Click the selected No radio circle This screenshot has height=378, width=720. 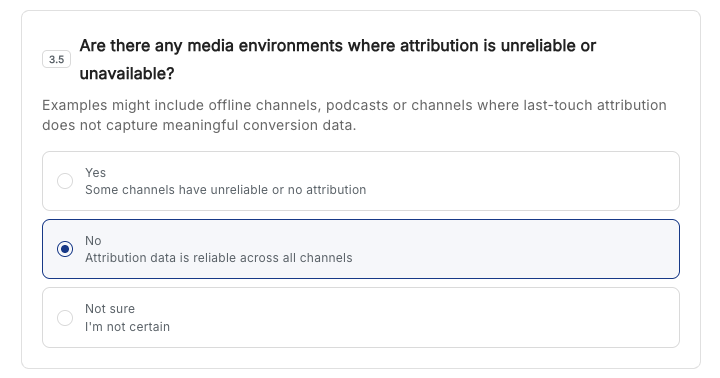click(x=65, y=249)
